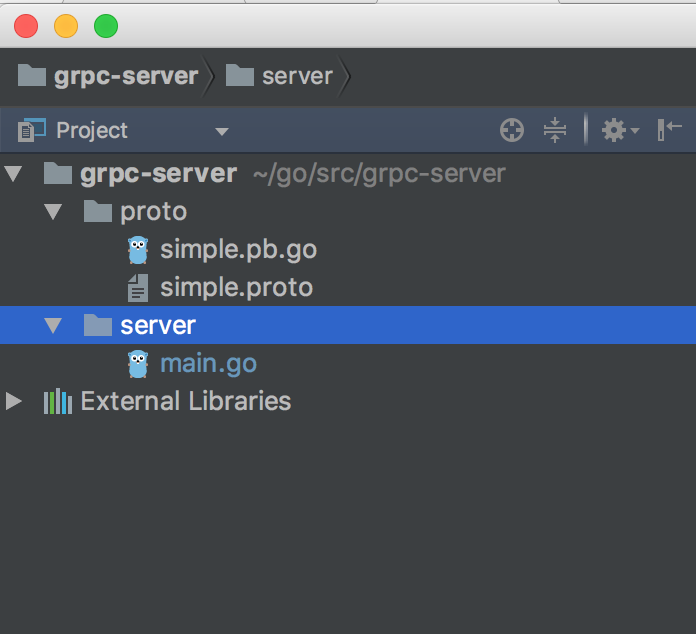Open the Project view dropdown arrow
Image resolution: width=696 pixels, height=634 pixels.
(222, 131)
